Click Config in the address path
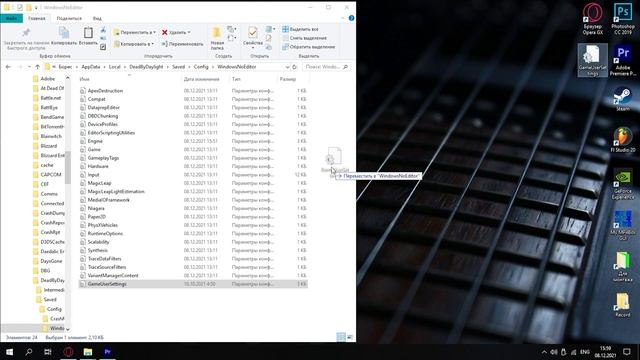640x360 pixels. pyautogui.click(x=201, y=67)
